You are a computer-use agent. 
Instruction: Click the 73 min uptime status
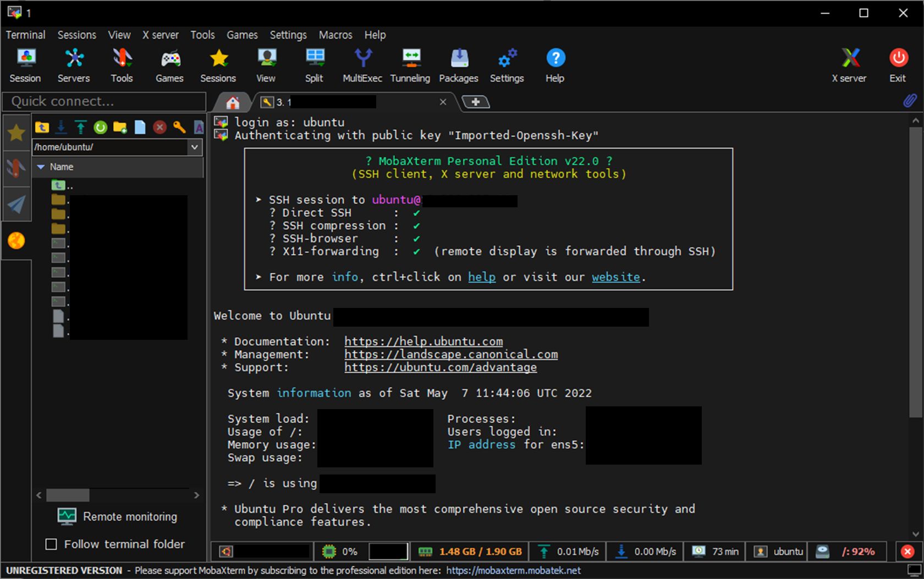point(716,552)
